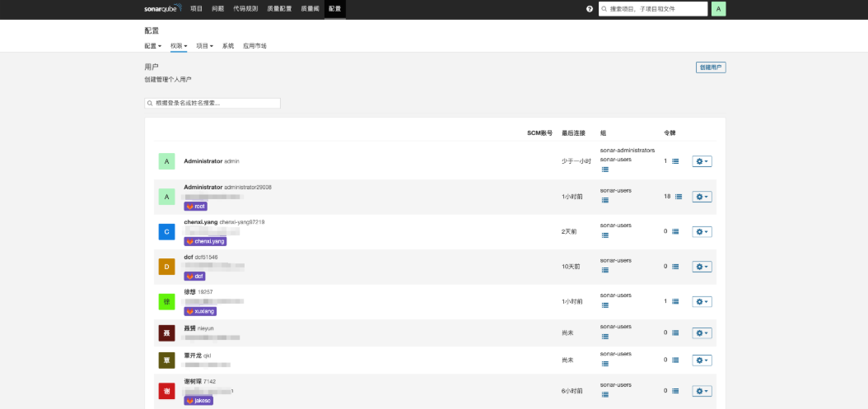Click the SCM账号 column header
Image resolution: width=868 pixels, height=409 pixels.
coord(539,133)
